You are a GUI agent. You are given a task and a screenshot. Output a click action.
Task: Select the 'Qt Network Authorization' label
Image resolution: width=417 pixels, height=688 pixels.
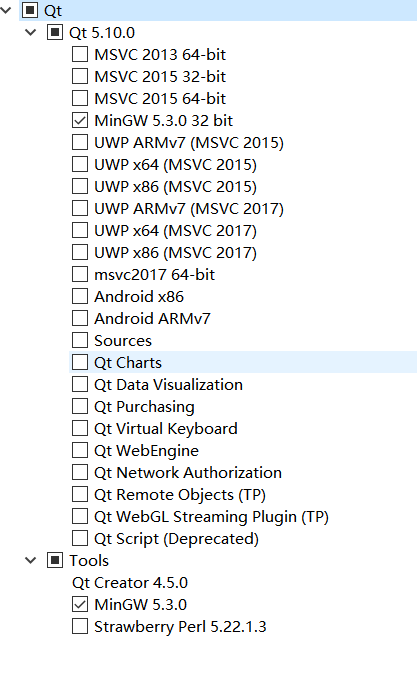click(188, 473)
